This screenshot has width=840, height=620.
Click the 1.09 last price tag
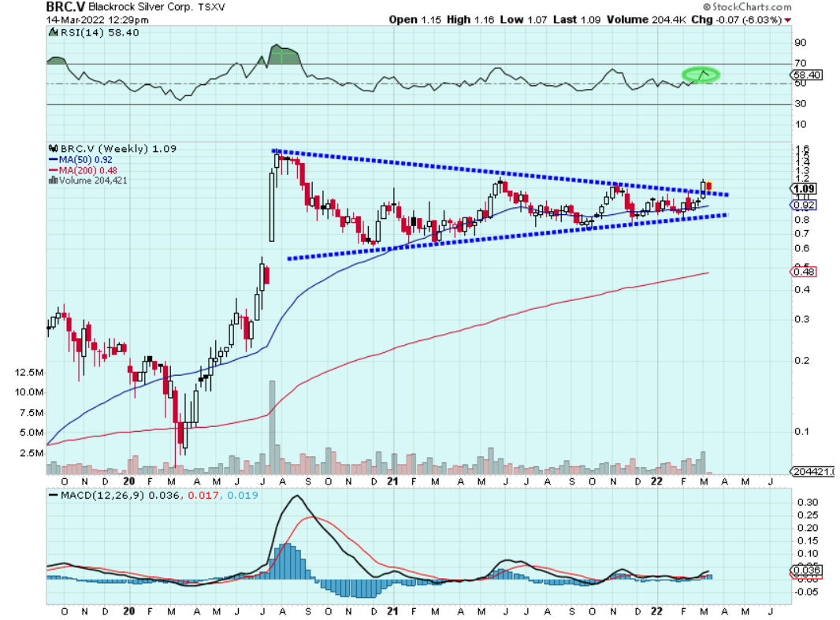coord(804,188)
